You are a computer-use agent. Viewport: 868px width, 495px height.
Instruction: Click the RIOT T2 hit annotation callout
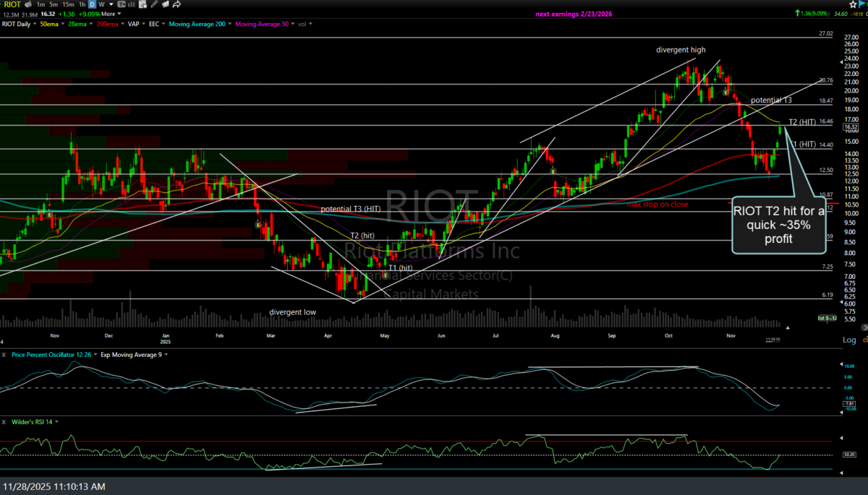click(x=778, y=225)
